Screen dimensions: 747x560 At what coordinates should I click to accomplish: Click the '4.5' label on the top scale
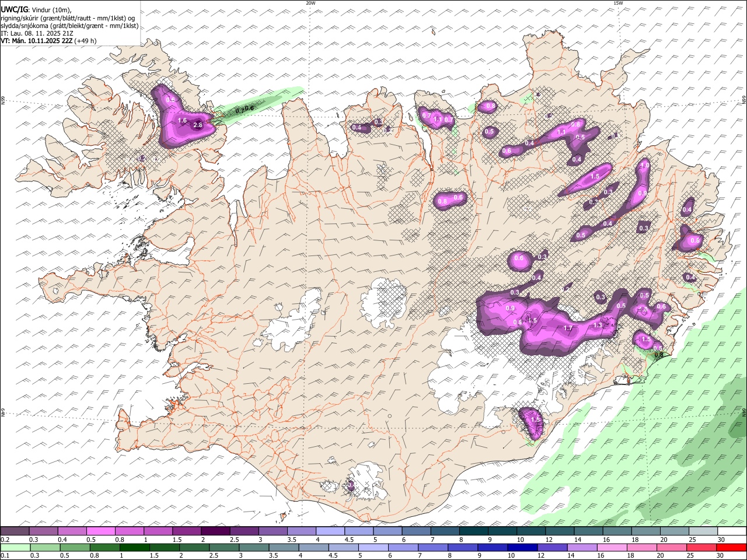tap(349, 540)
